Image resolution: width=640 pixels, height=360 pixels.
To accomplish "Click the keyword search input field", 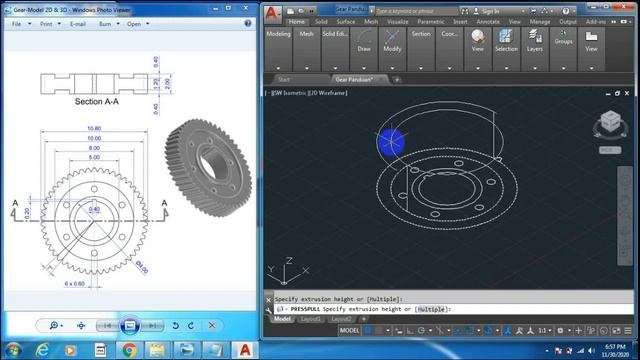I will 416,11.
